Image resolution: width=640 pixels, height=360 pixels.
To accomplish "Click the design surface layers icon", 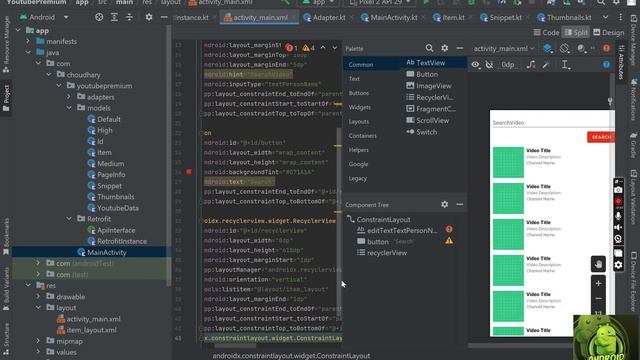I will (x=548, y=49).
